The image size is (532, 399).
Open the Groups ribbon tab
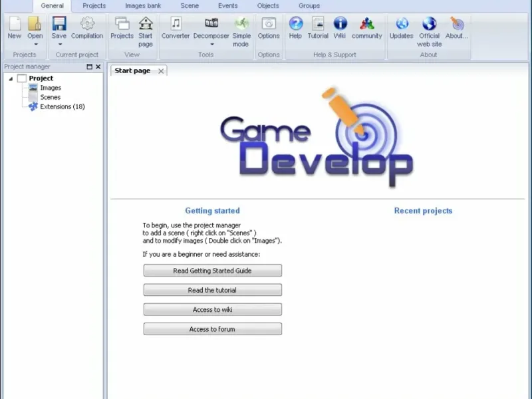click(x=309, y=6)
